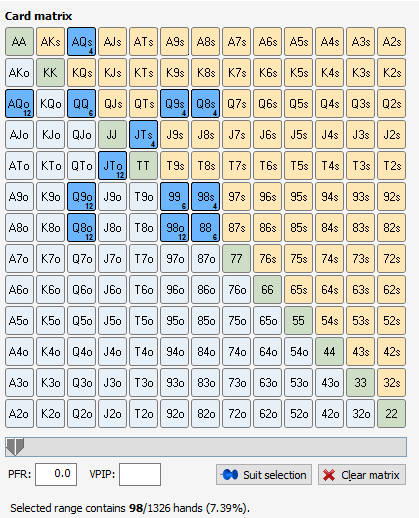The image size is (419, 518).
Task: Select the 87s hand cell
Action: 236,228
